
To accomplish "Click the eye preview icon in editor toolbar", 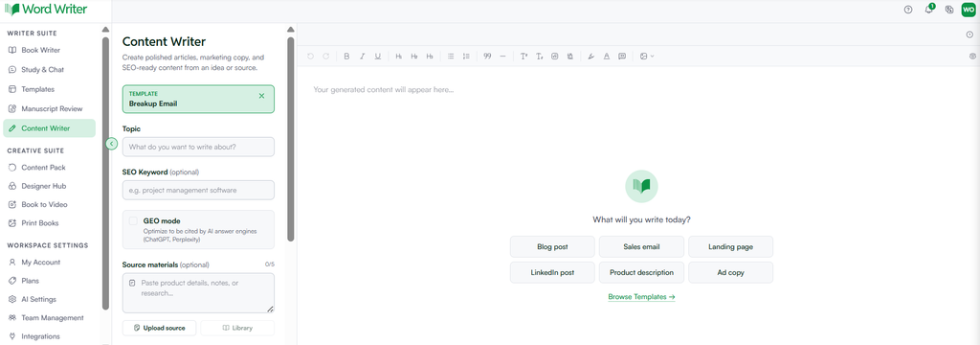I will tap(972, 57).
